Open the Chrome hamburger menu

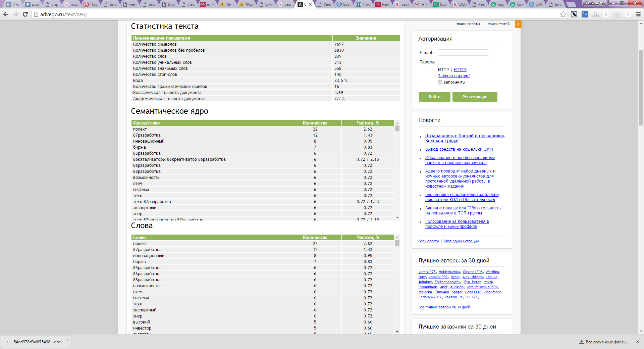coord(638,14)
